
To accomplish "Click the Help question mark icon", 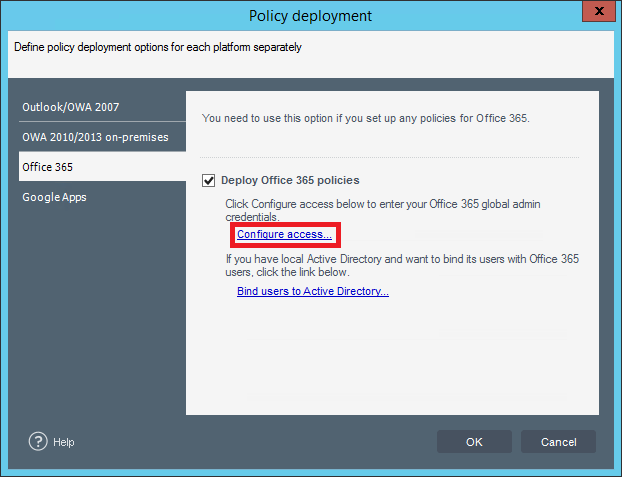I will pos(38,441).
